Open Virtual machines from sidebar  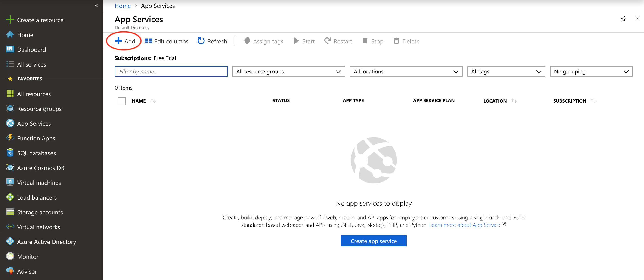[x=39, y=183]
